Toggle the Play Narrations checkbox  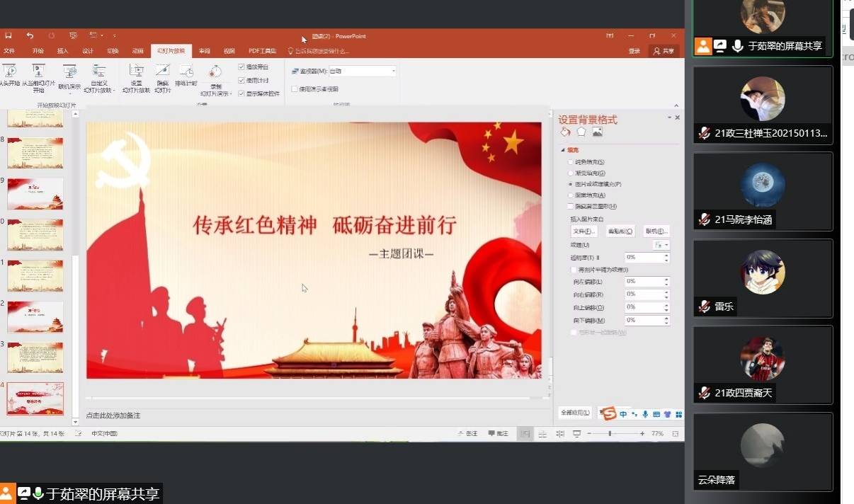(x=241, y=67)
